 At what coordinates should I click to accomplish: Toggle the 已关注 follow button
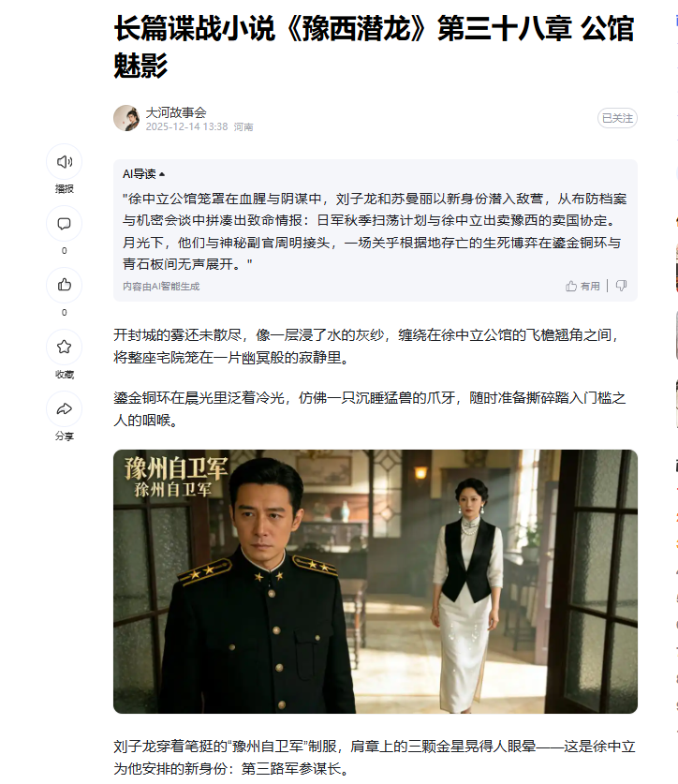point(617,119)
